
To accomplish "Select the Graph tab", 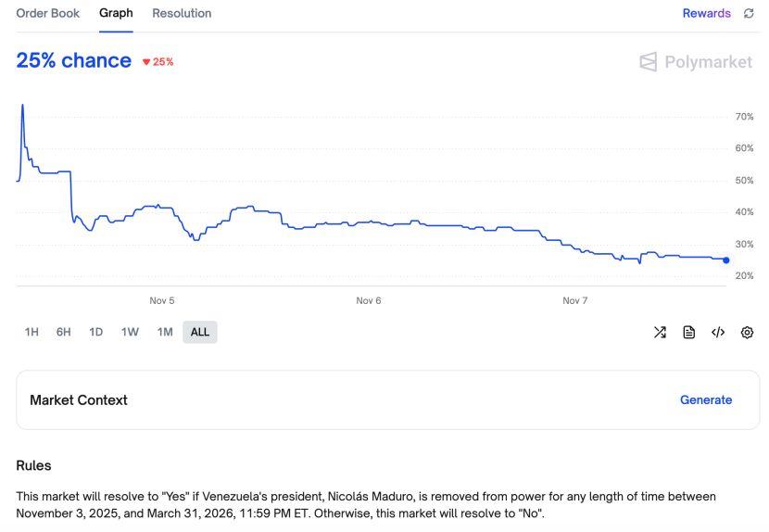I will [x=116, y=14].
